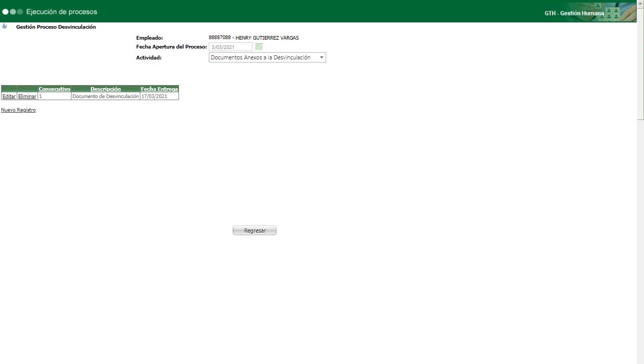Click the anchor icon beside Gestión Proceso Desvinculación
644x364 pixels.
click(5, 27)
